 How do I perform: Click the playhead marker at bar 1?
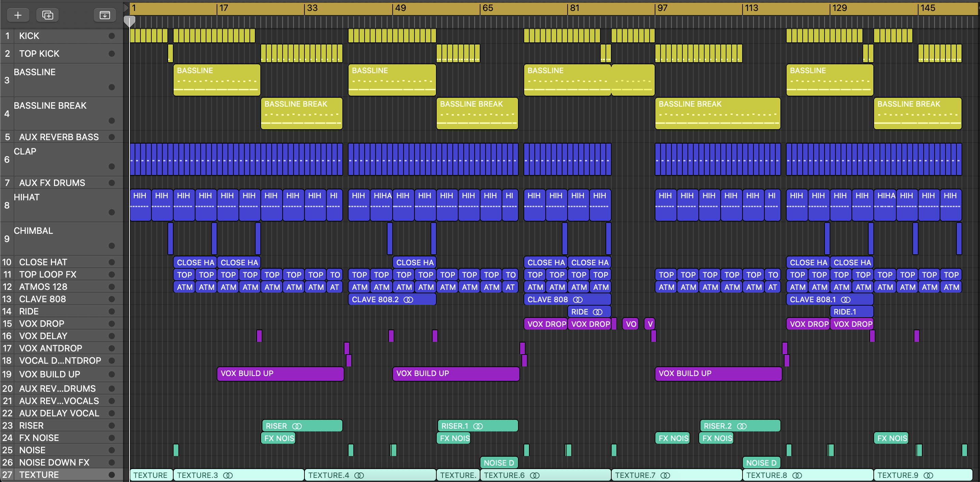[130, 21]
